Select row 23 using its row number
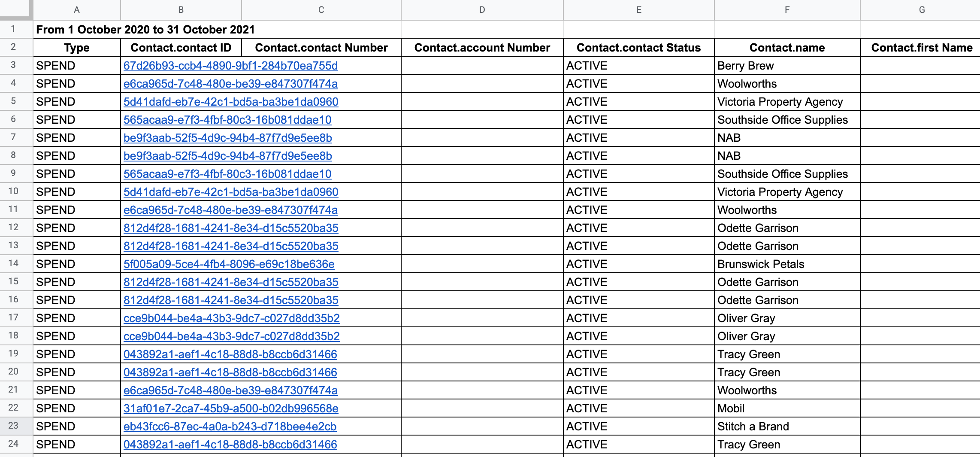This screenshot has height=457, width=980. click(x=13, y=426)
